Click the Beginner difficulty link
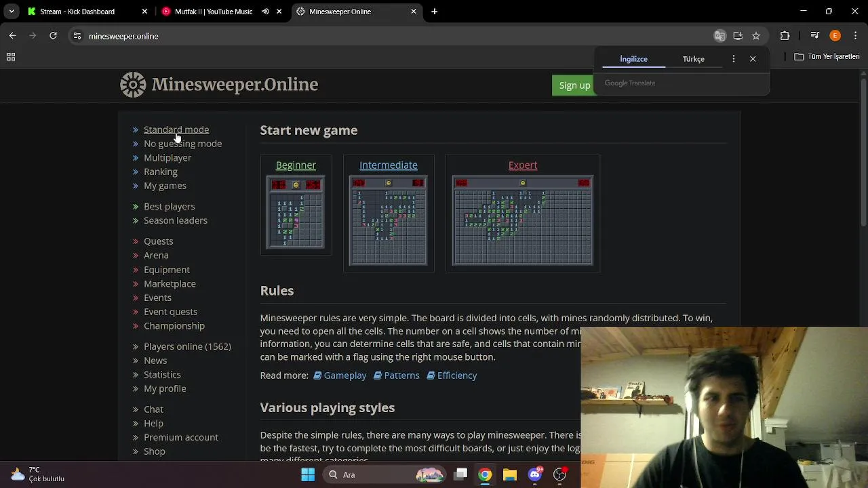This screenshot has width=868, height=488. pyautogui.click(x=296, y=165)
